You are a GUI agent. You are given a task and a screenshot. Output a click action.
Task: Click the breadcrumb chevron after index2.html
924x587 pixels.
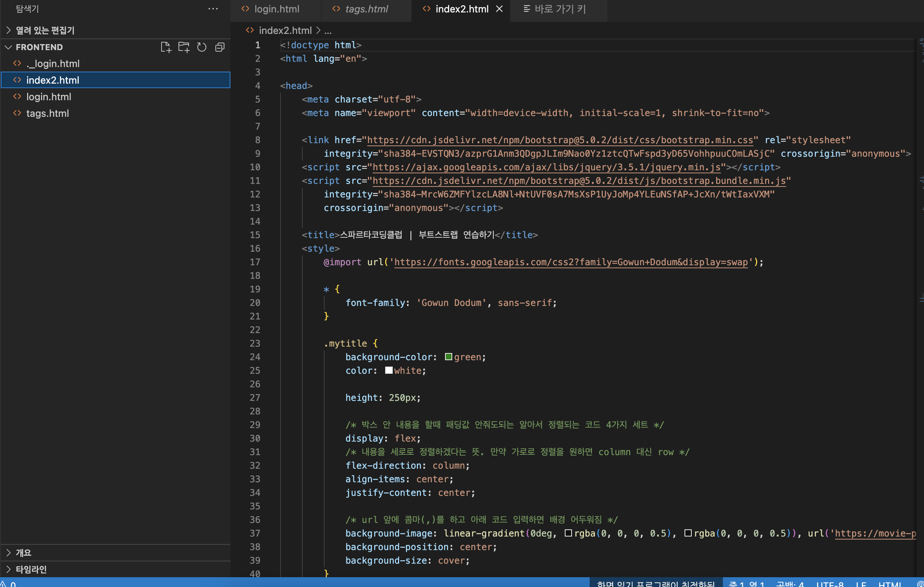(x=319, y=30)
